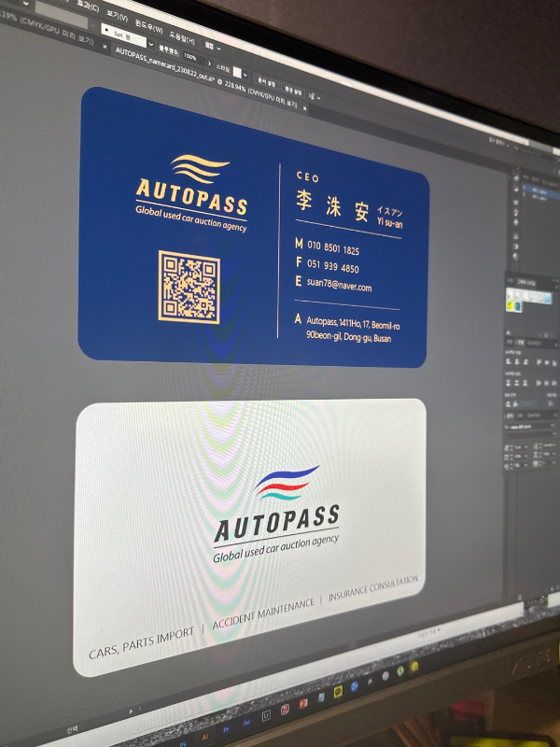This screenshot has width=560, height=747.
Task: Open the 도움말(H) menu
Action: pos(182,38)
